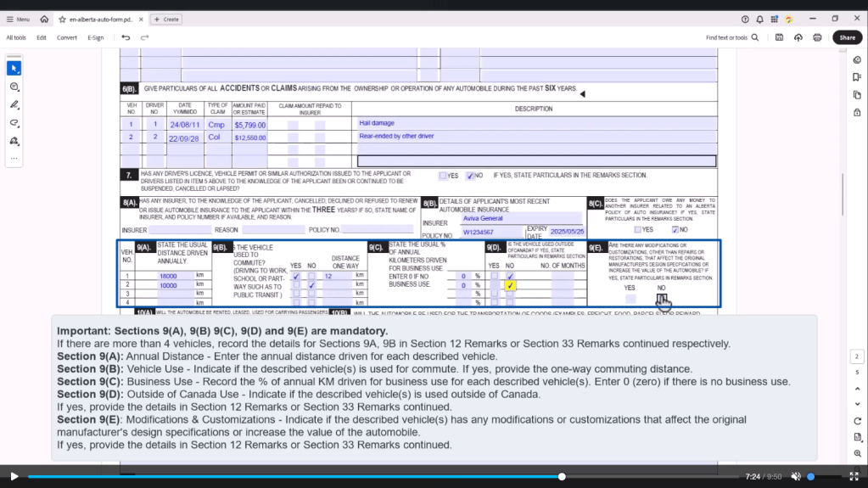This screenshot has width=868, height=488.
Task: Check YES box for question 7
Action: (x=443, y=176)
